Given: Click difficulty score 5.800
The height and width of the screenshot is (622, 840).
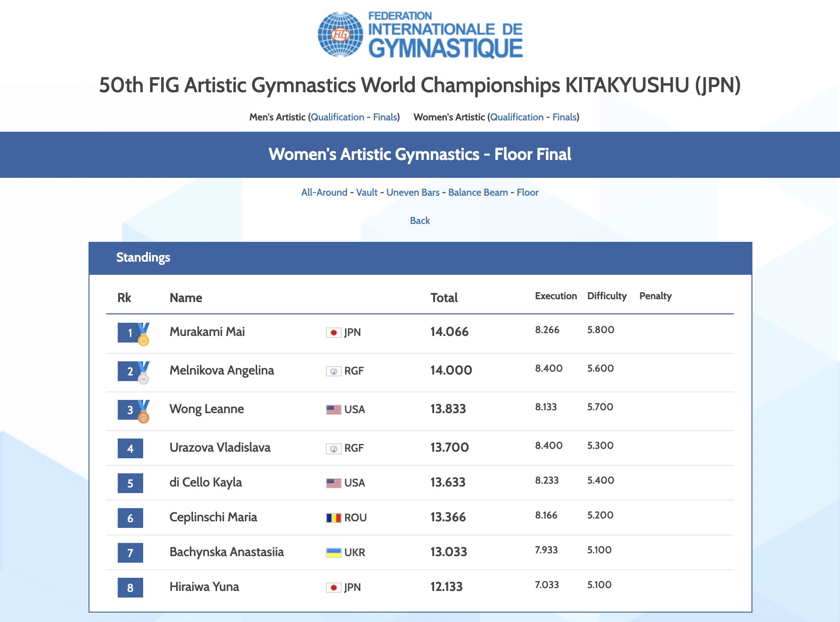Looking at the screenshot, I should [601, 330].
